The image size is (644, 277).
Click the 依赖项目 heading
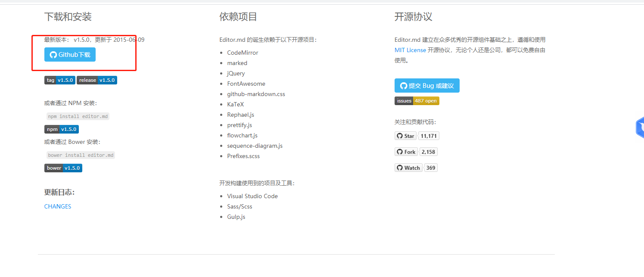pyautogui.click(x=238, y=17)
